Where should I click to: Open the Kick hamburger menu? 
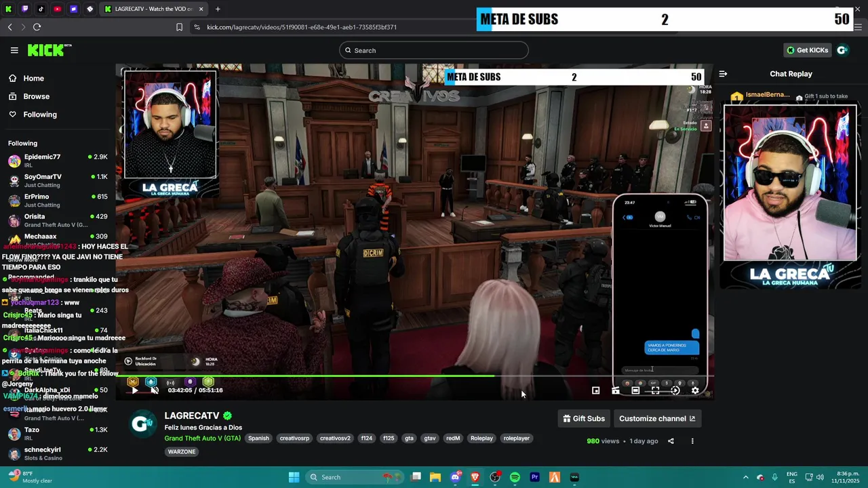click(14, 50)
